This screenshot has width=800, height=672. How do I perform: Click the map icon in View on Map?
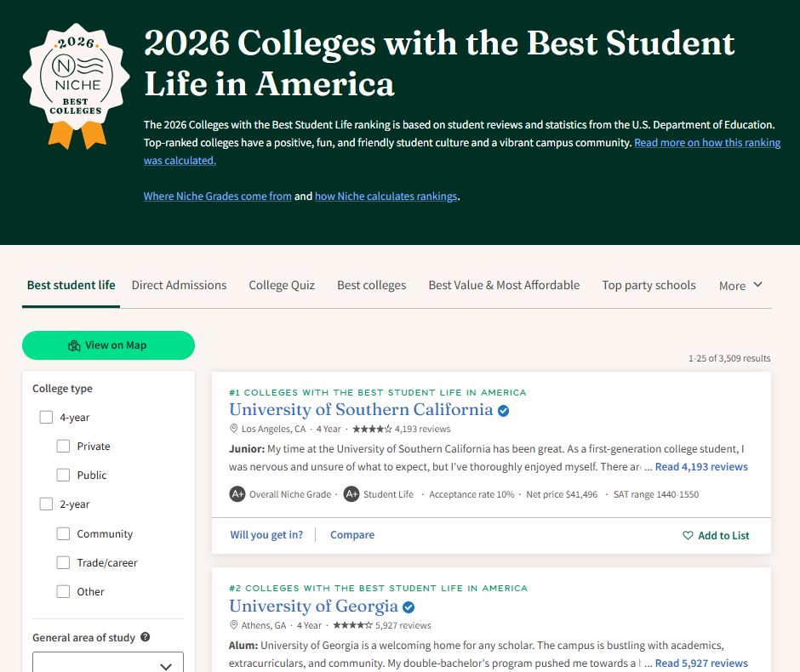click(74, 345)
